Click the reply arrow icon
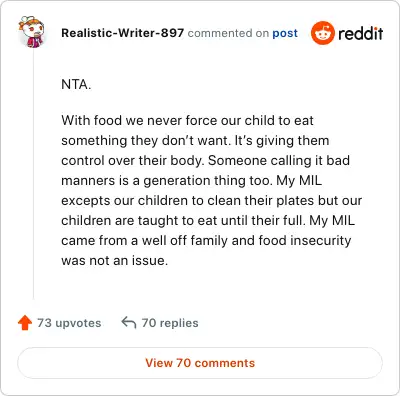The image size is (400, 396). tap(129, 323)
